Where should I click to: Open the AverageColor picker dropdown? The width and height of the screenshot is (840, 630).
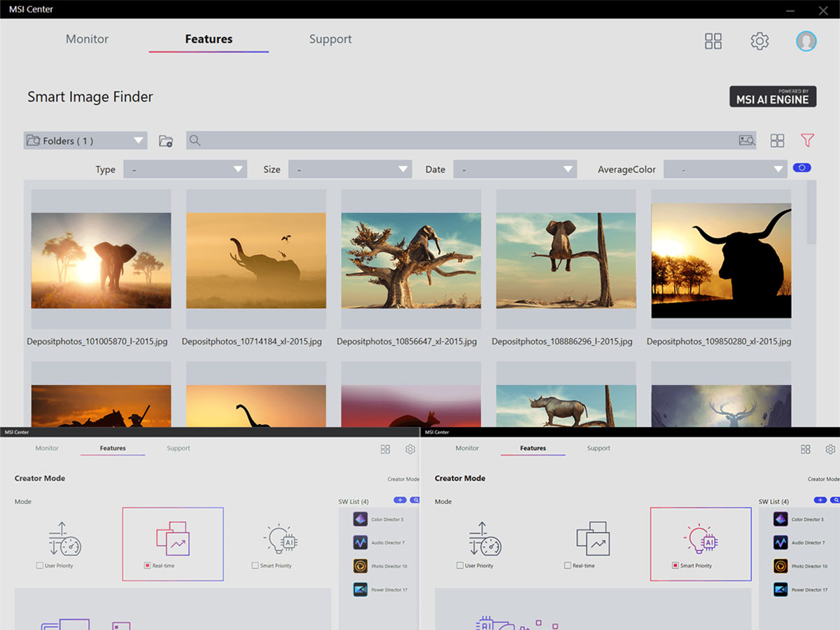tap(725, 169)
